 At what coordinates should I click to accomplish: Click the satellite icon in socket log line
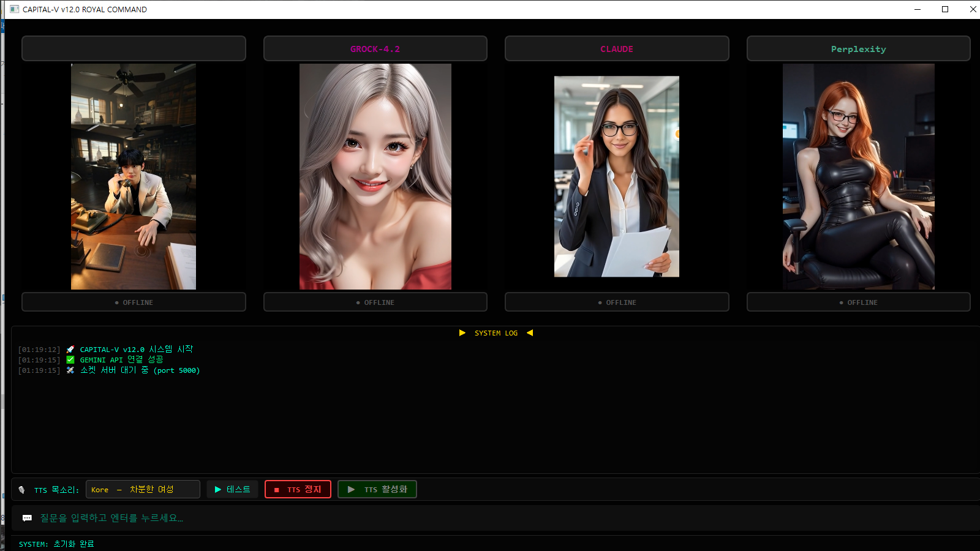pos(70,370)
